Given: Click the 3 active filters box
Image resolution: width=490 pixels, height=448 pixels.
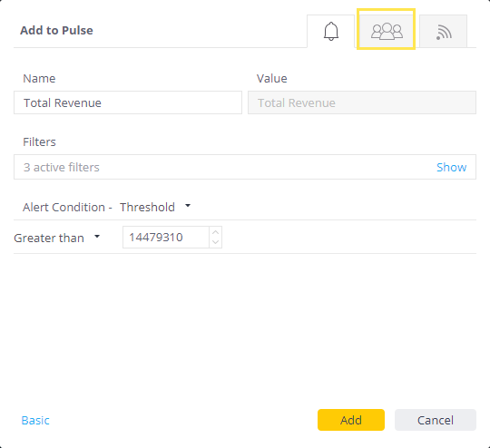Looking at the screenshot, I should coord(245,167).
